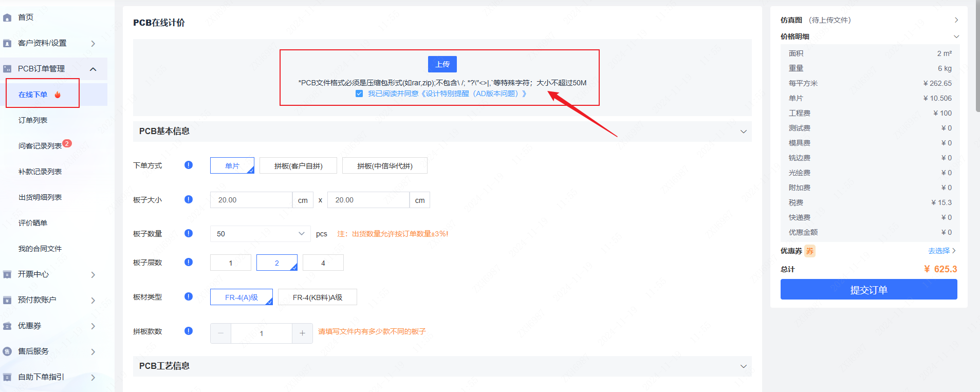
Task: Expand the 开票中心 menu chevron
Action: tap(93, 275)
